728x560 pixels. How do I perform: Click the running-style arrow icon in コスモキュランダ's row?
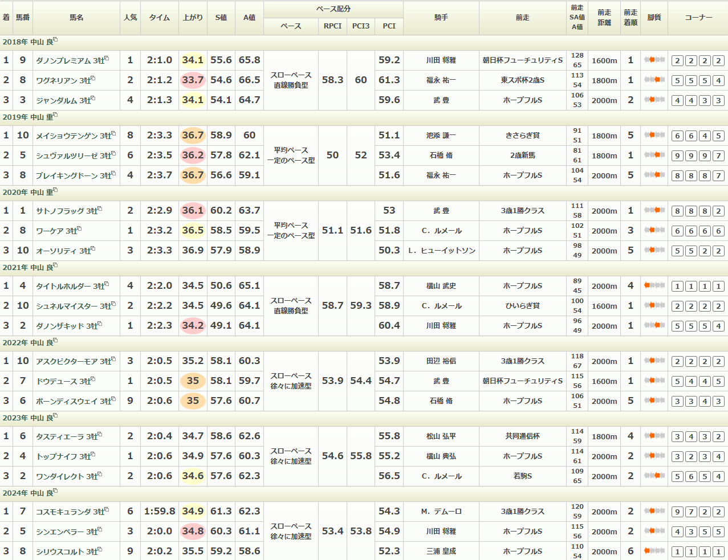[x=654, y=512]
